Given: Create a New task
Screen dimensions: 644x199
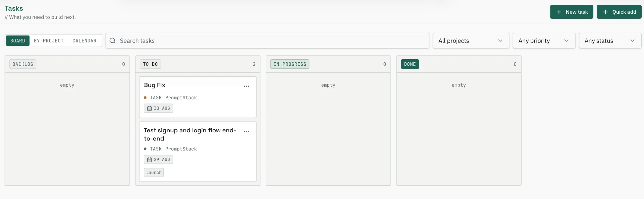Looking at the screenshot, I should (572, 12).
